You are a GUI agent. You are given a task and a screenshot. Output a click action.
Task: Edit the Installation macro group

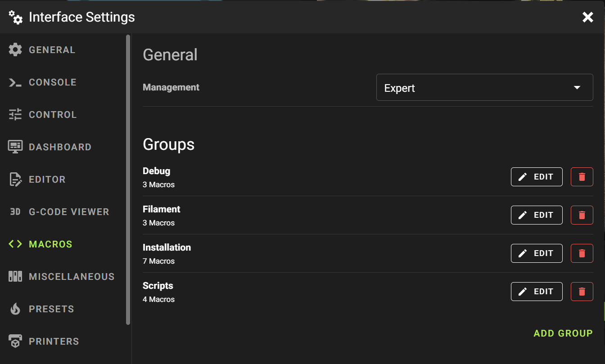(536, 253)
